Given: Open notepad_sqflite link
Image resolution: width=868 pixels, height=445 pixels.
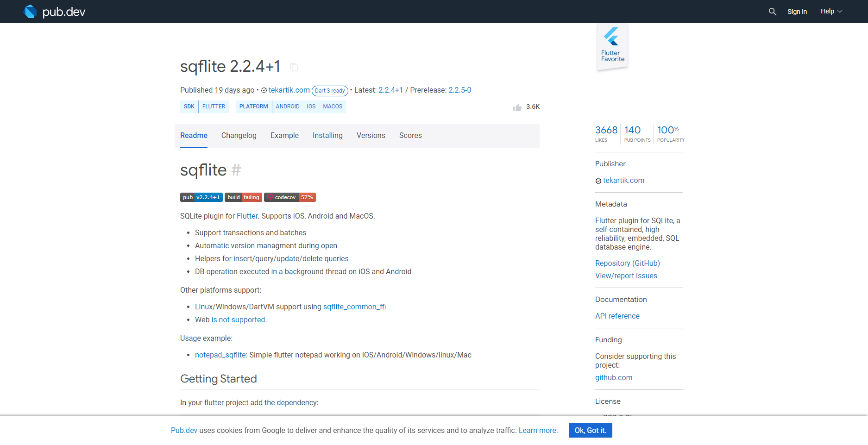Looking at the screenshot, I should 220,355.
